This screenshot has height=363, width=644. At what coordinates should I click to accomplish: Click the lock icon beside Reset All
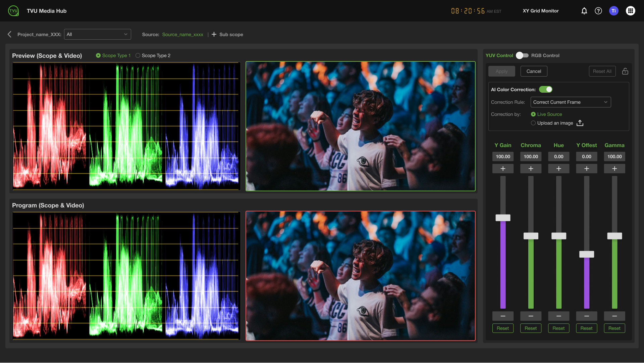point(625,71)
